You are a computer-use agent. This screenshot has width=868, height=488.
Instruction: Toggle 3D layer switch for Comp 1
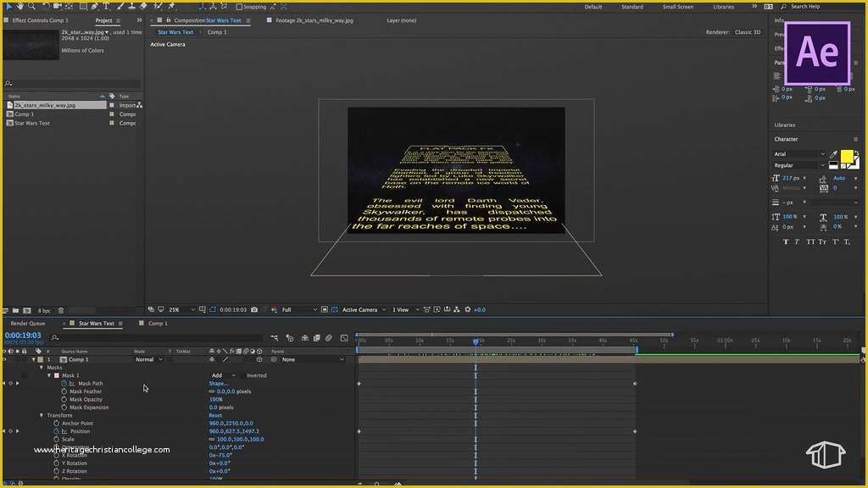coord(259,359)
